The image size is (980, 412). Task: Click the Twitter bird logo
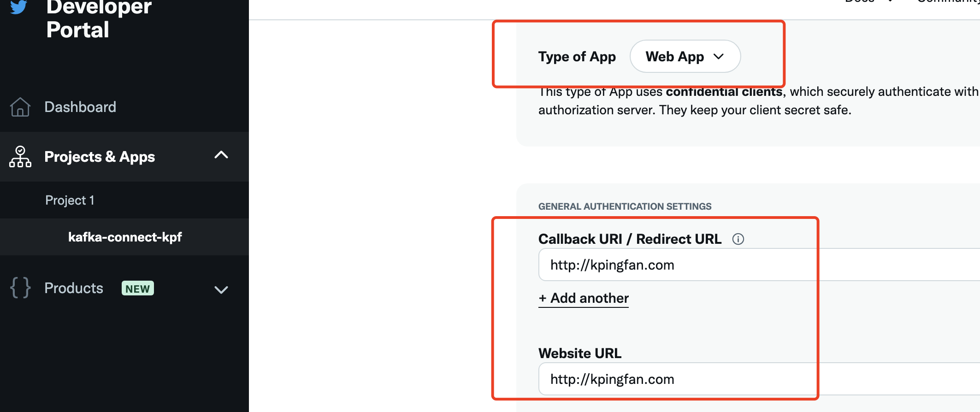tap(18, 6)
